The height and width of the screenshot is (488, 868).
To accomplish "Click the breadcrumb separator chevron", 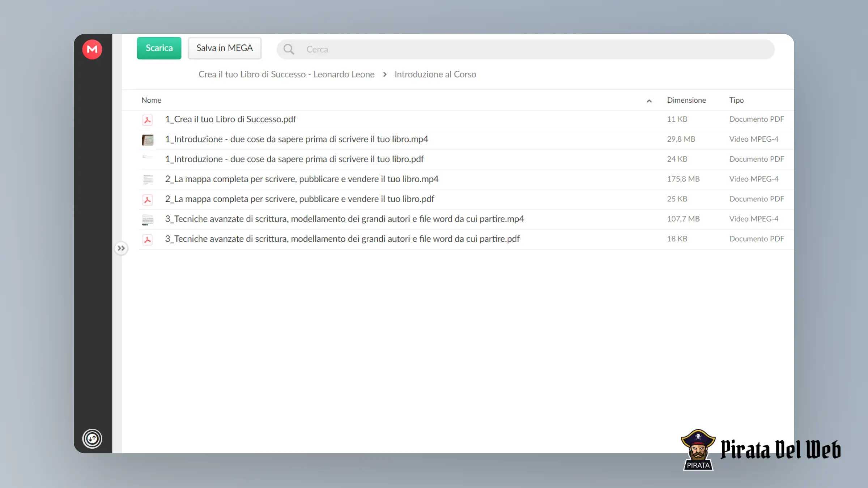I will click(385, 74).
